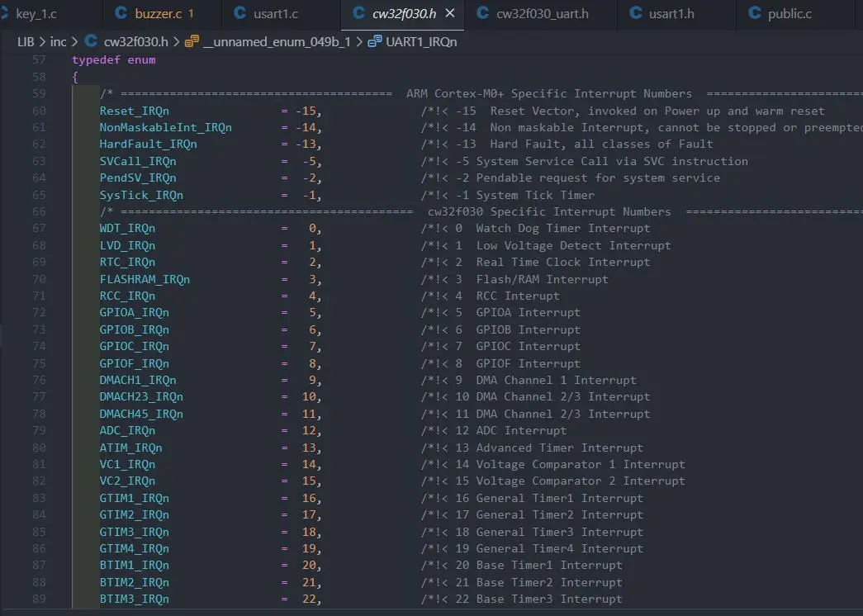The width and height of the screenshot is (863, 616).
Task: Close the cw32f030.h editor tab
Action: [x=450, y=13]
